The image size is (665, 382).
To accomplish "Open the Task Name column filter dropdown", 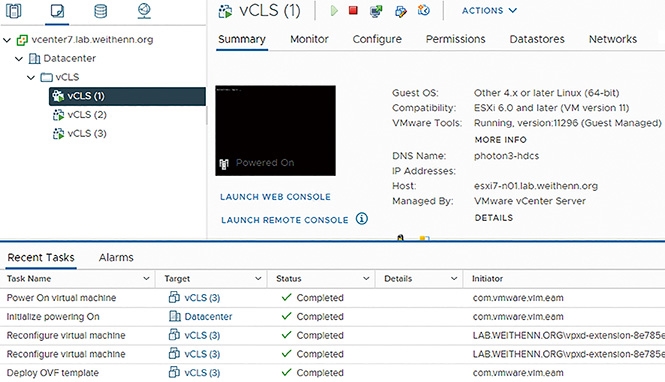I will (146, 279).
